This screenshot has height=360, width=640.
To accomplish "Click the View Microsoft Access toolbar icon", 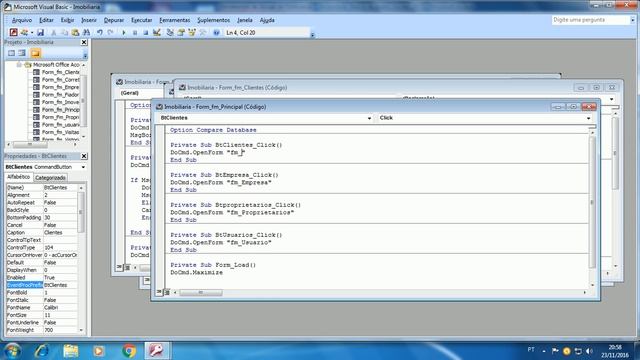I will pos(13,32).
